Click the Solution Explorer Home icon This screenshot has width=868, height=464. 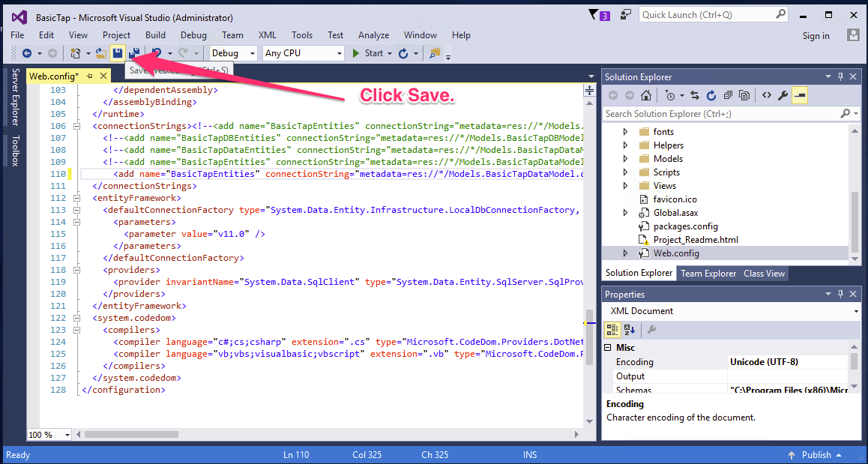coord(645,95)
